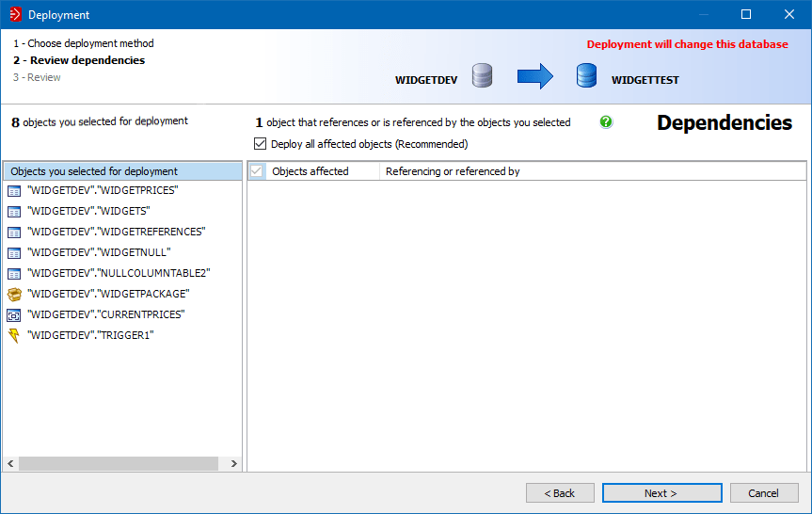
Task: Cancel the deployment wizard
Action: (763, 493)
